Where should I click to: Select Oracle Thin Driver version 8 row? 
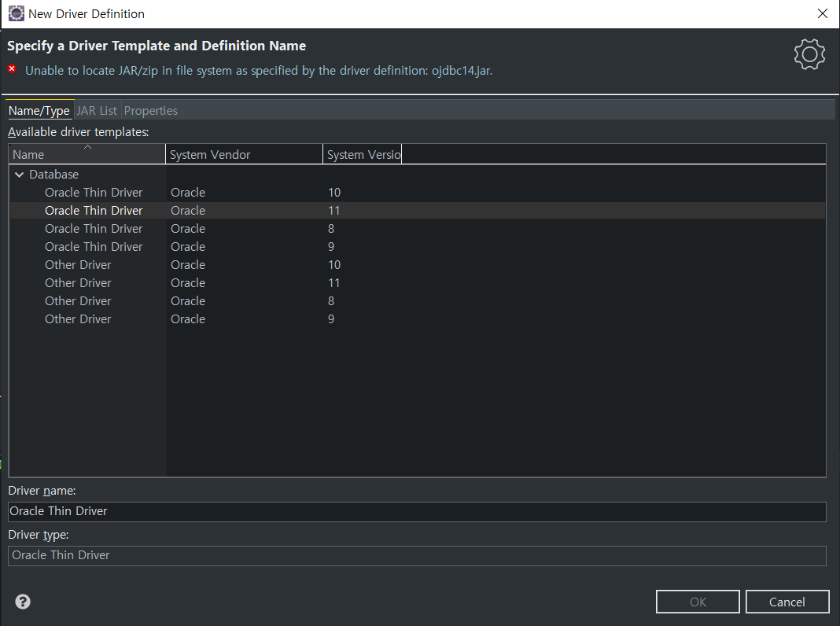pyautogui.click(x=418, y=229)
